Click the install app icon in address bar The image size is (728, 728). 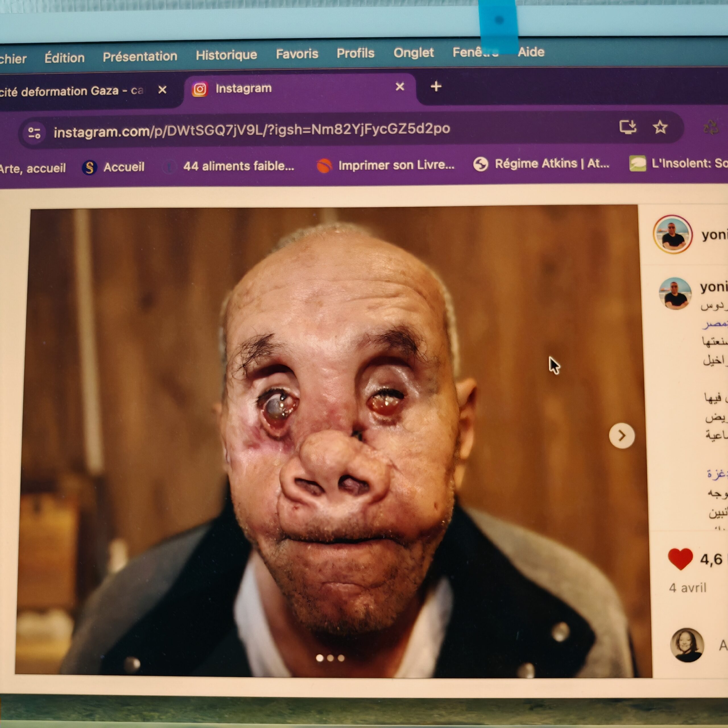click(x=628, y=127)
